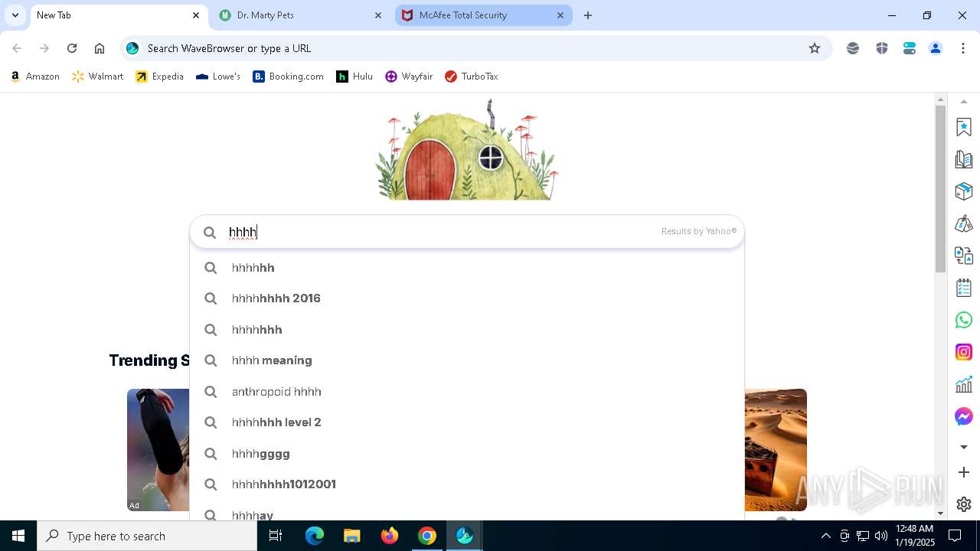Open sidebar settings gear
This screenshot has height=551, width=980.
click(964, 504)
